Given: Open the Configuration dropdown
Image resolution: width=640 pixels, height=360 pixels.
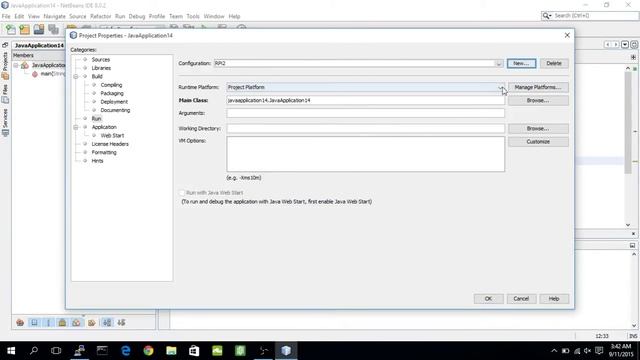Looking at the screenshot, I should (498, 64).
